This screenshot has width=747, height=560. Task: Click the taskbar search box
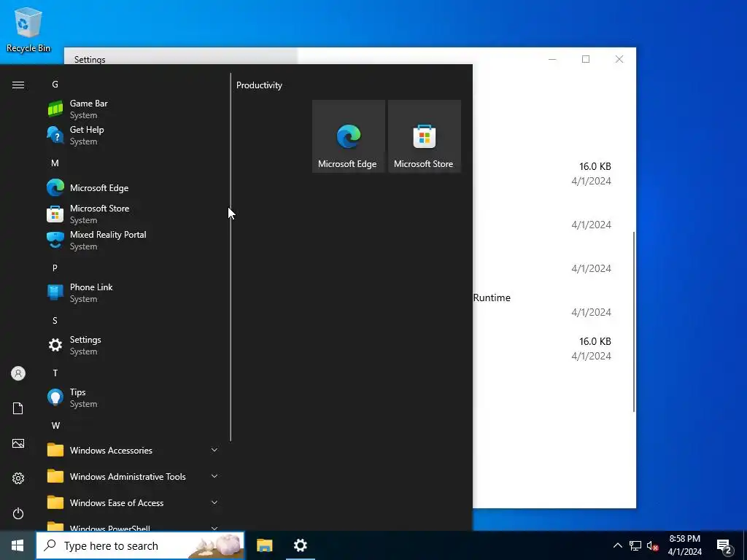click(x=140, y=545)
